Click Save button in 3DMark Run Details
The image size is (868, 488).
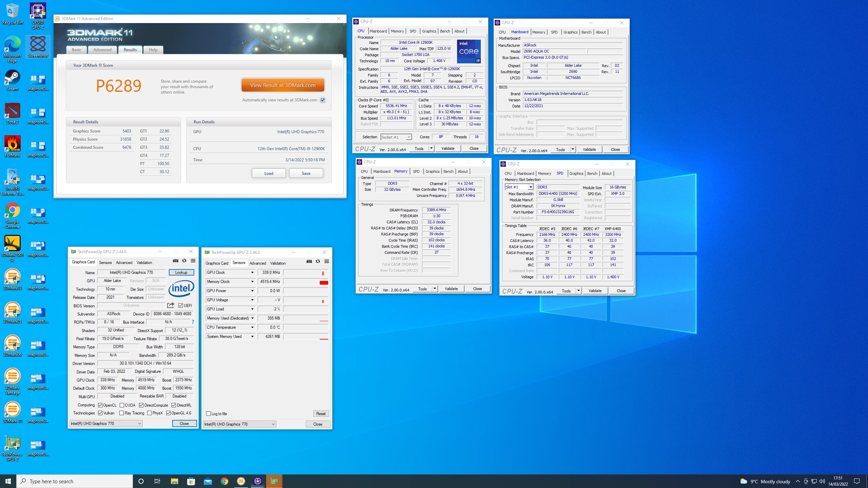[306, 174]
